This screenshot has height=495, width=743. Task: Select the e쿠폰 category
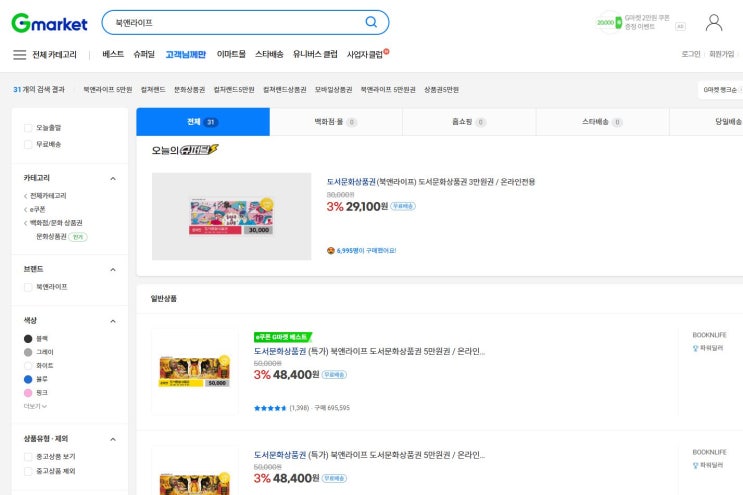pyautogui.click(x=37, y=209)
